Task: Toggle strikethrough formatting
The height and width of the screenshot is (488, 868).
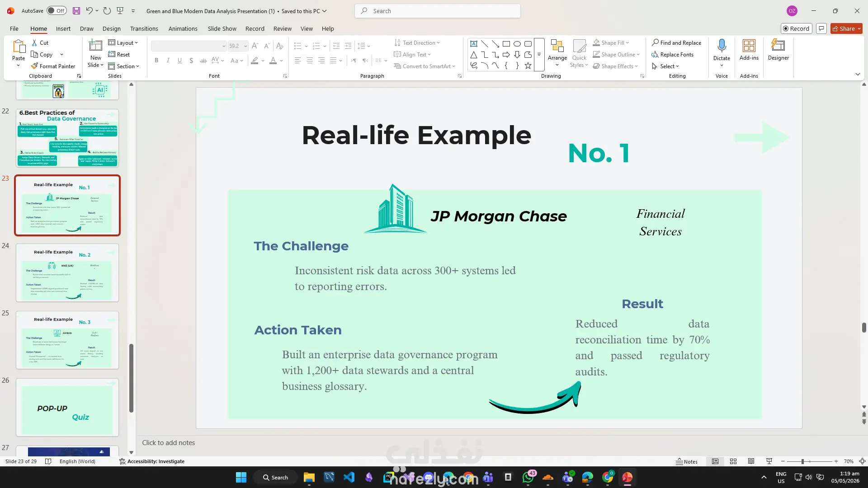Action: [203, 60]
